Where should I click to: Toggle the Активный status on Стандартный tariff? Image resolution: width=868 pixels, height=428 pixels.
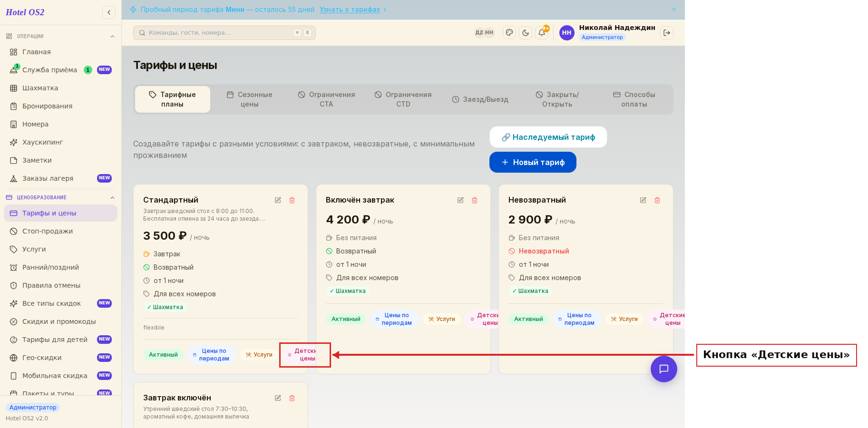point(163,355)
